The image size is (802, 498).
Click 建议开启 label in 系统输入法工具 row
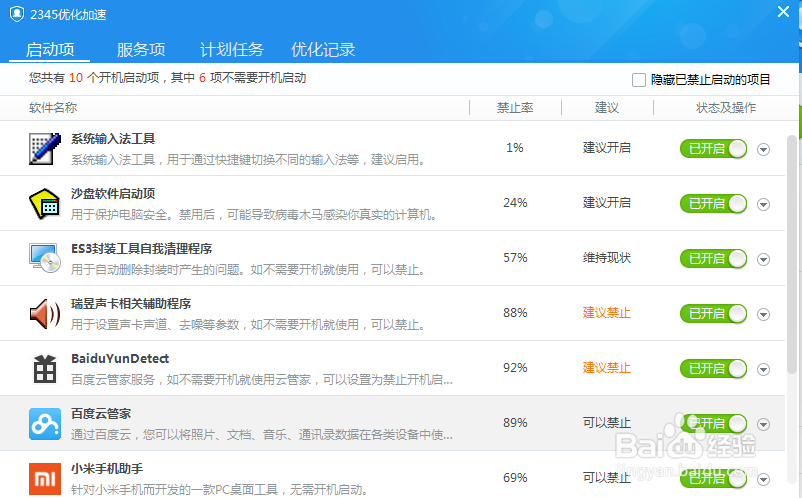(x=607, y=148)
